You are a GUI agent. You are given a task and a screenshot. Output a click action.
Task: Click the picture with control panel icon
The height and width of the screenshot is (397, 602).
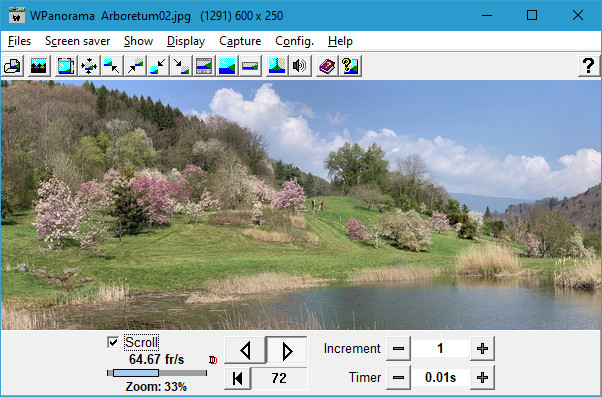[204, 66]
